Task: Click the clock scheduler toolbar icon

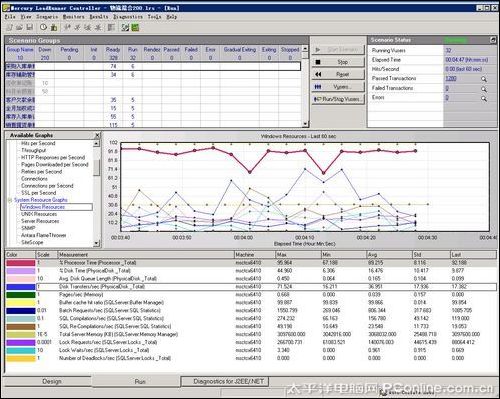Action: (x=43, y=27)
